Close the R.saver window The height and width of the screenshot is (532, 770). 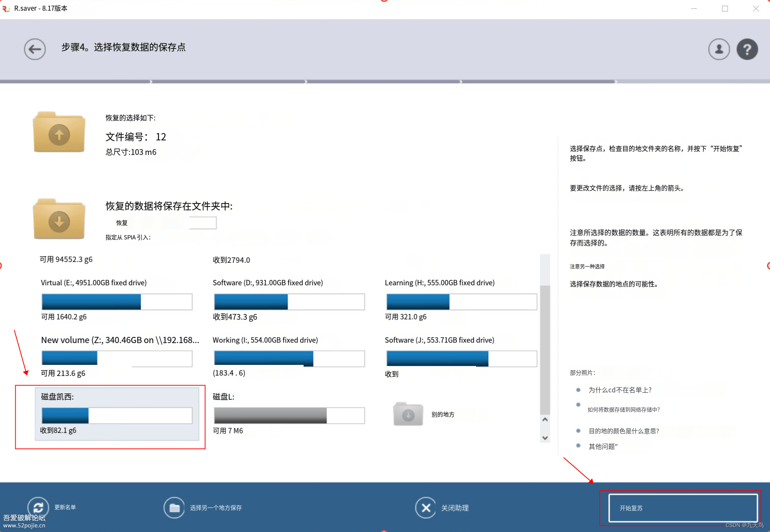coord(756,8)
